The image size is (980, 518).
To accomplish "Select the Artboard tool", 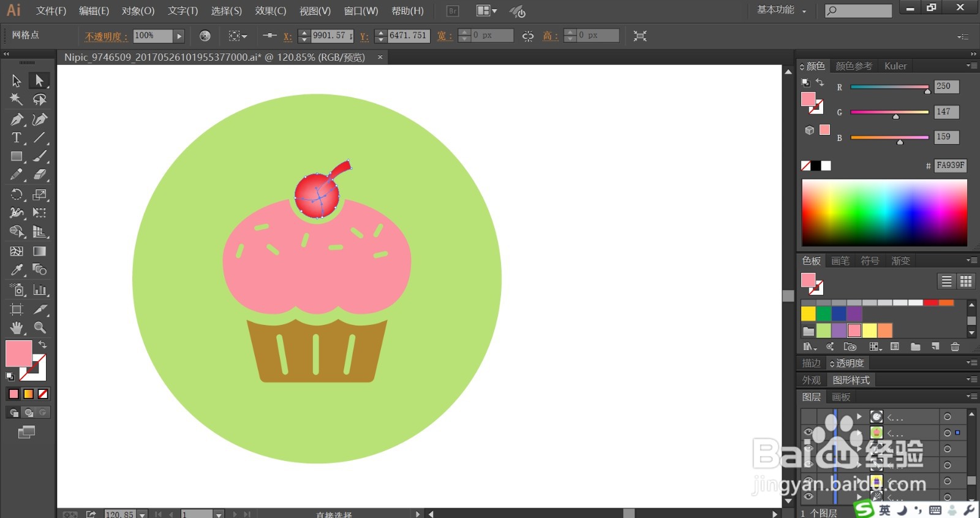I will coord(17,310).
